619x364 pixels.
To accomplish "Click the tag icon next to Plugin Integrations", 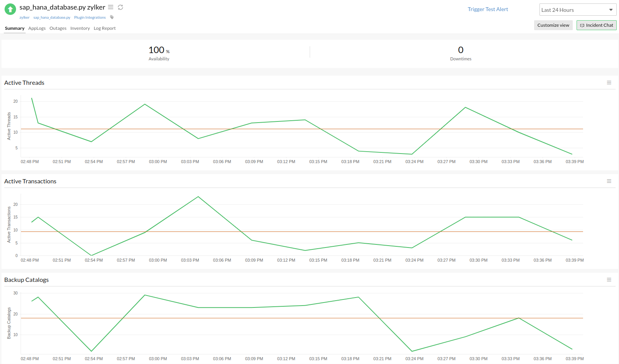I will click(112, 17).
